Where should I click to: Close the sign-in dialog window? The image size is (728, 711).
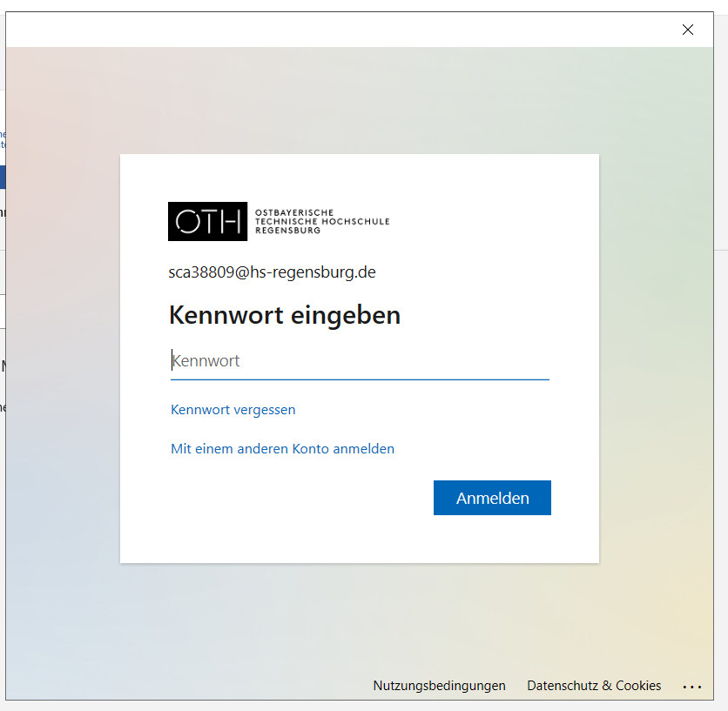pos(688,30)
